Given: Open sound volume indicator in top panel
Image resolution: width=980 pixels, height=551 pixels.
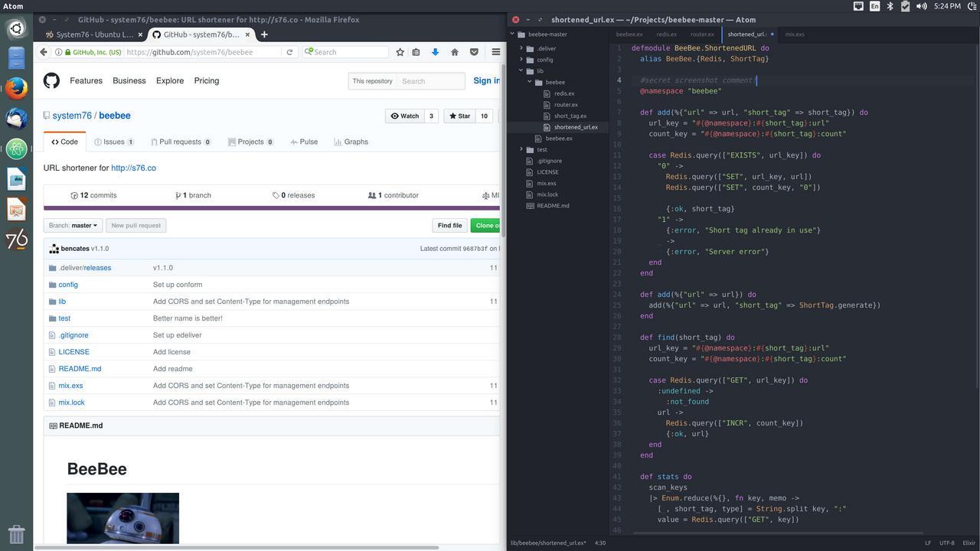Looking at the screenshot, I should click(x=921, y=6).
